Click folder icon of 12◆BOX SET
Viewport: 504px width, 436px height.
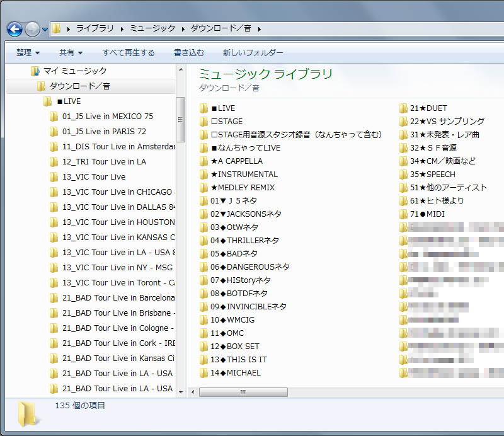point(203,347)
